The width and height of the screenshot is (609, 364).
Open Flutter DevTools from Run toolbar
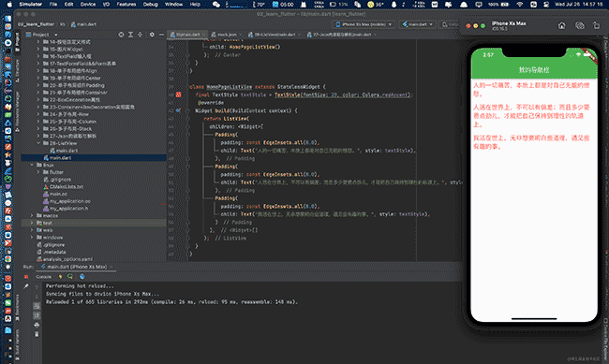pyautogui.click(x=82, y=277)
